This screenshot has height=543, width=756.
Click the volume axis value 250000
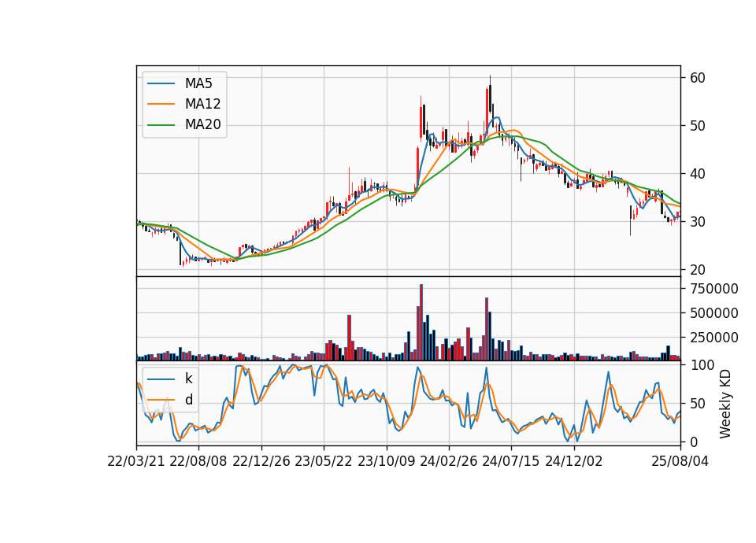(714, 338)
